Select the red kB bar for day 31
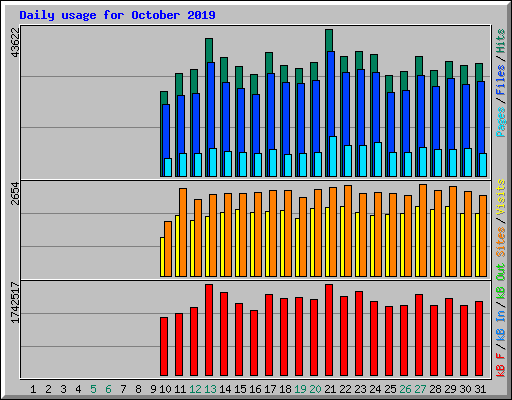 coord(479,339)
